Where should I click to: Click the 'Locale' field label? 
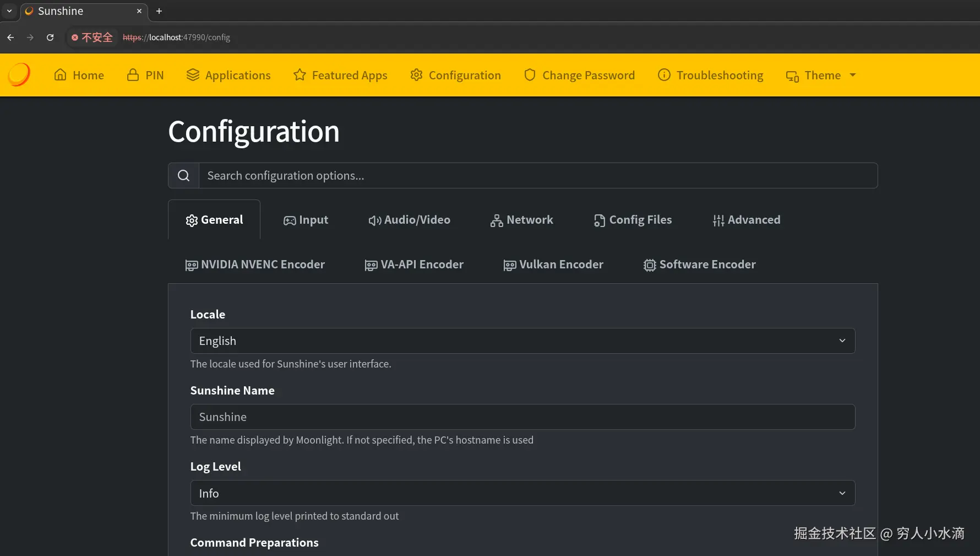point(208,314)
